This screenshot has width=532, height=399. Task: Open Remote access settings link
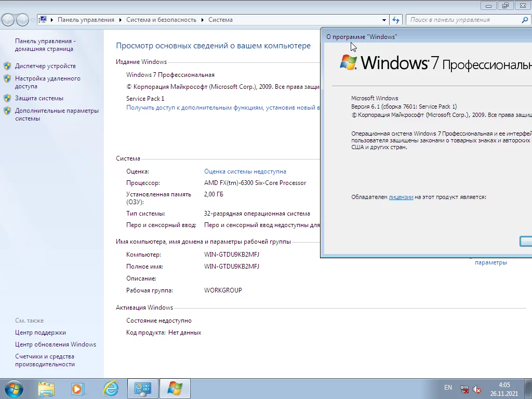pyautogui.click(x=47, y=82)
